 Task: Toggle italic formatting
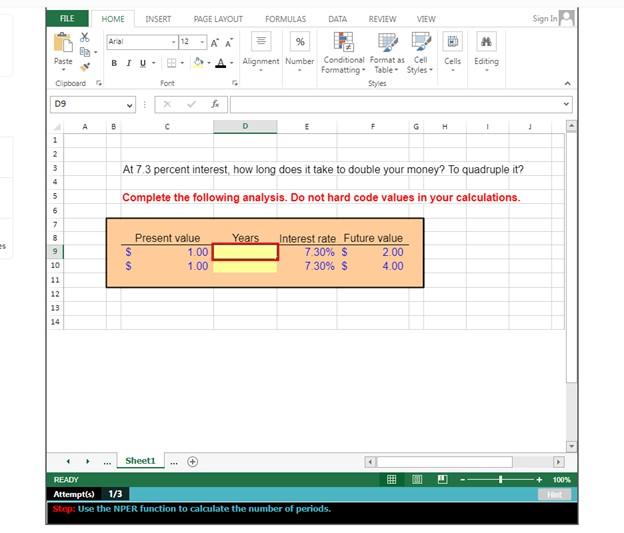(x=129, y=63)
